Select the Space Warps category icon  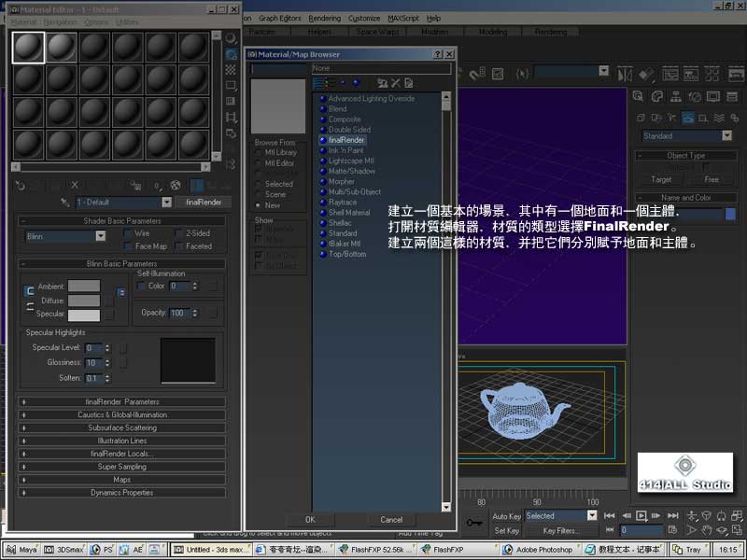(719, 118)
